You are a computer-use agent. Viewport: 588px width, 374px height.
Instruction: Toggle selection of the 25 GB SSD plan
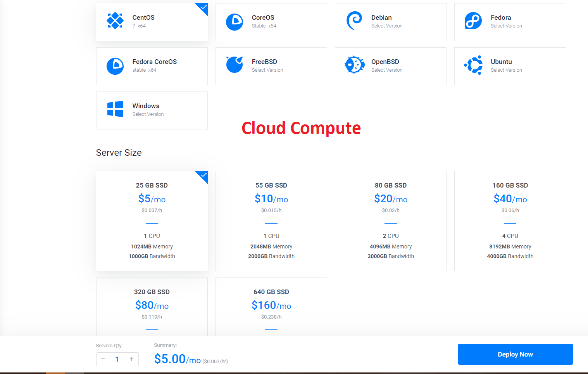(152, 221)
